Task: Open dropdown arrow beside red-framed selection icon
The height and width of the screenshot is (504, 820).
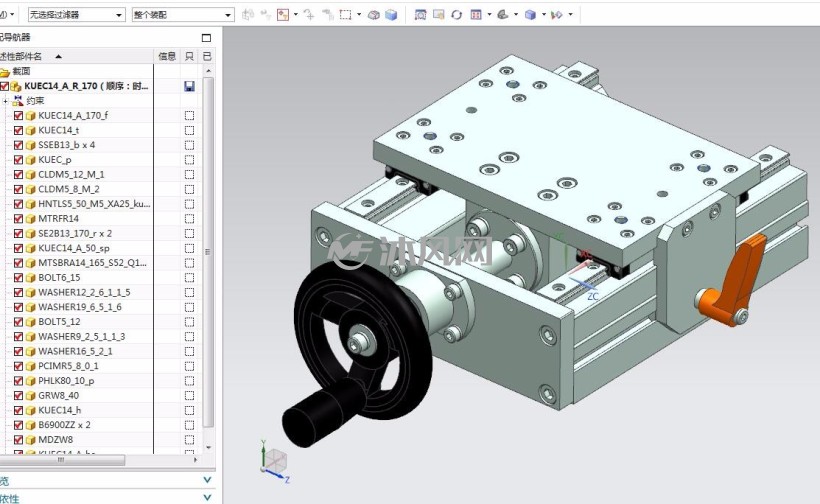Action: pos(296,15)
